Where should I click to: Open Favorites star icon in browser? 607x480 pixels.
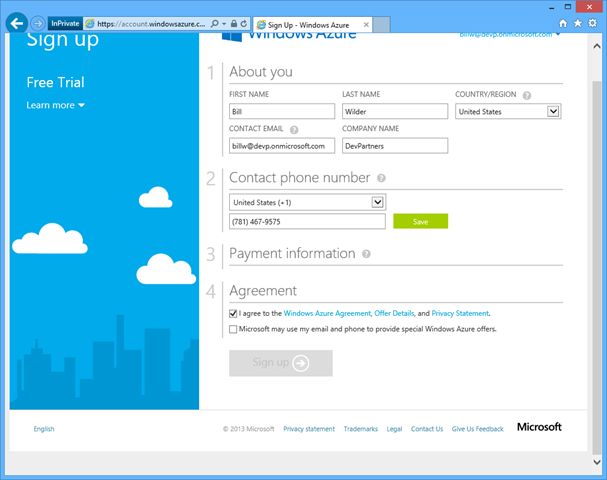click(577, 22)
